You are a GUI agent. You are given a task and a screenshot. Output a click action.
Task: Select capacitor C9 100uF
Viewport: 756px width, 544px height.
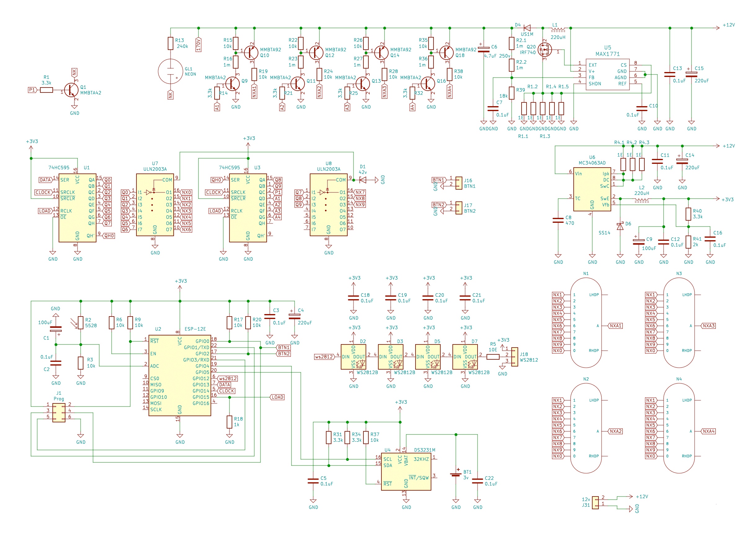click(639, 242)
